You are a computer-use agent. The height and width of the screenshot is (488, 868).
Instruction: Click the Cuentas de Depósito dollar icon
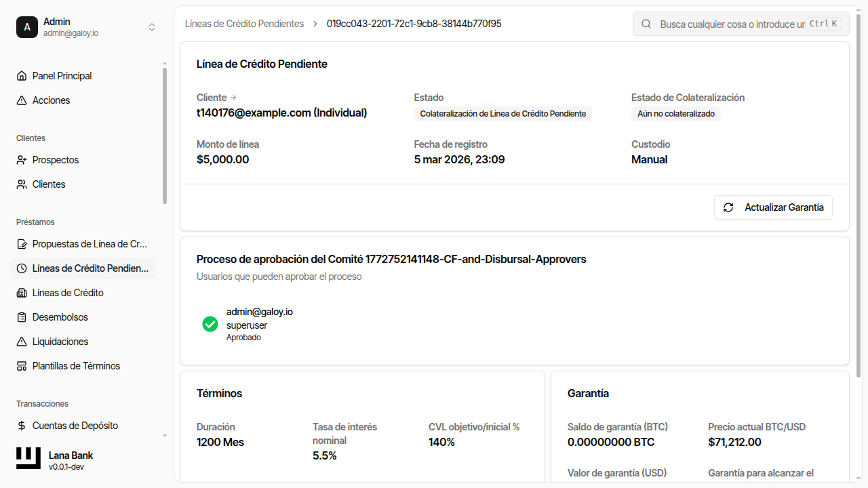click(22, 426)
